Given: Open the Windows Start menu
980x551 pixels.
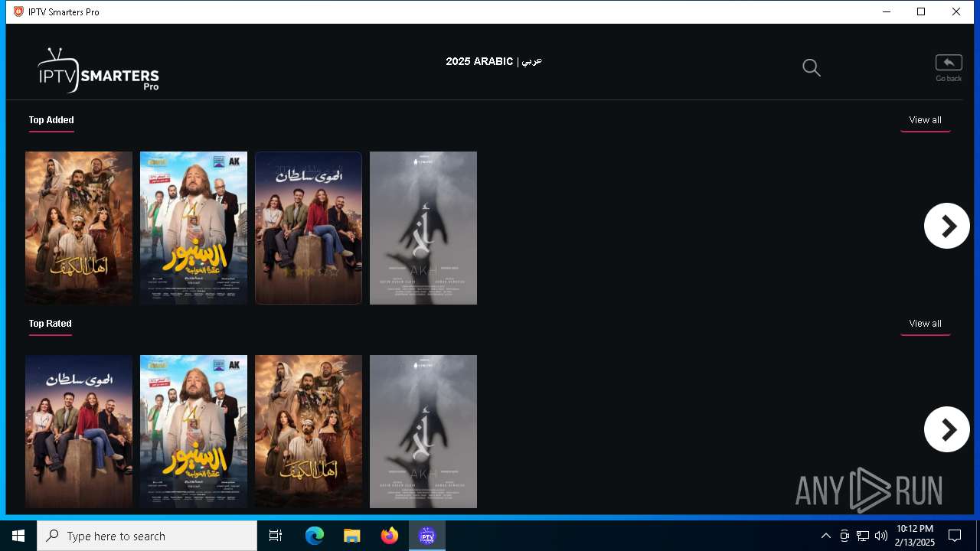Looking at the screenshot, I should (18, 536).
